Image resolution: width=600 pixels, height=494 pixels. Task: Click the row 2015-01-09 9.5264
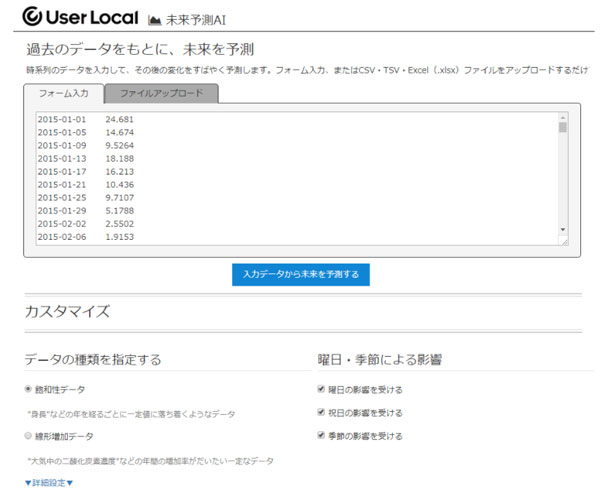86,145
